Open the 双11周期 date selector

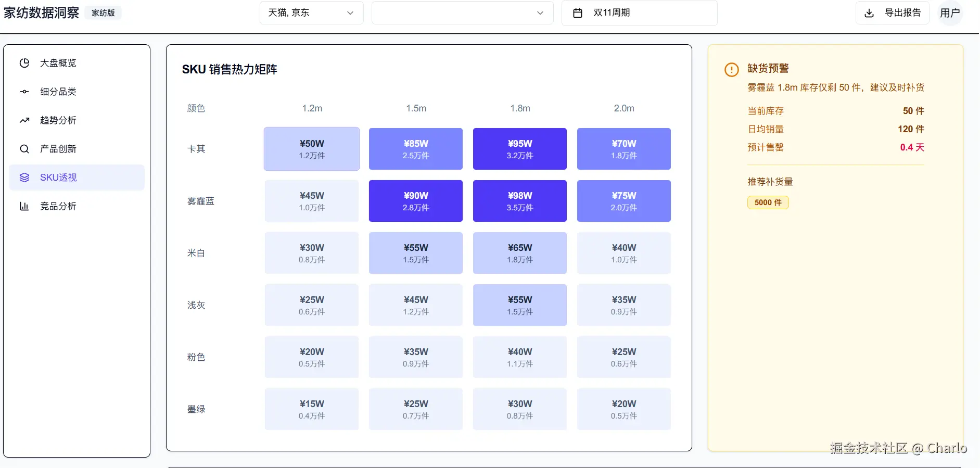(640, 13)
